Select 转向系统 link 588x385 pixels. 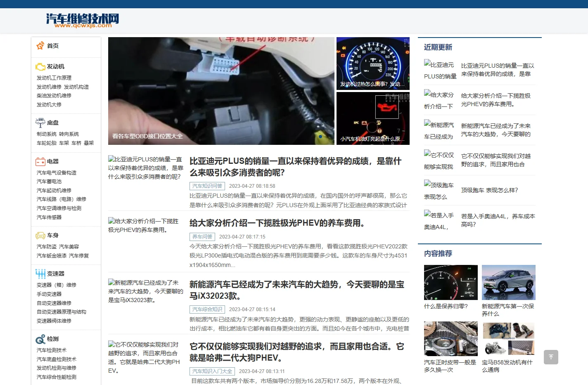click(69, 134)
